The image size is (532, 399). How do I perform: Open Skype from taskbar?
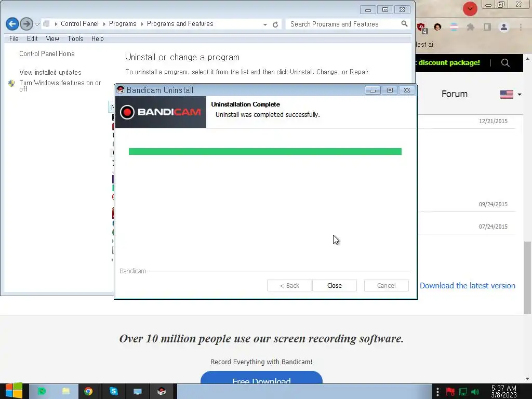pyautogui.click(x=113, y=391)
